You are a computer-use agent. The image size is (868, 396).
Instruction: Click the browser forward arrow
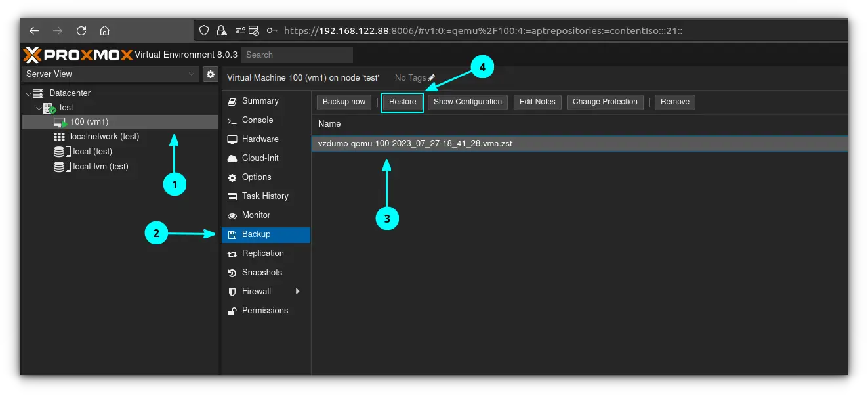pyautogui.click(x=58, y=31)
